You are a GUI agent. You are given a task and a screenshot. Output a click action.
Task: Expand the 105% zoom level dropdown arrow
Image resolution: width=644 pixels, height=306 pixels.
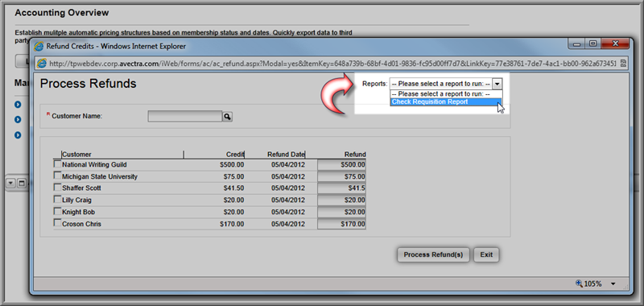pyautogui.click(x=613, y=283)
